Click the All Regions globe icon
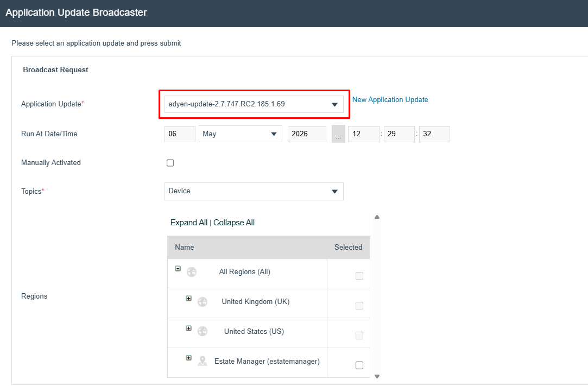The image size is (588, 386). click(x=192, y=272)
